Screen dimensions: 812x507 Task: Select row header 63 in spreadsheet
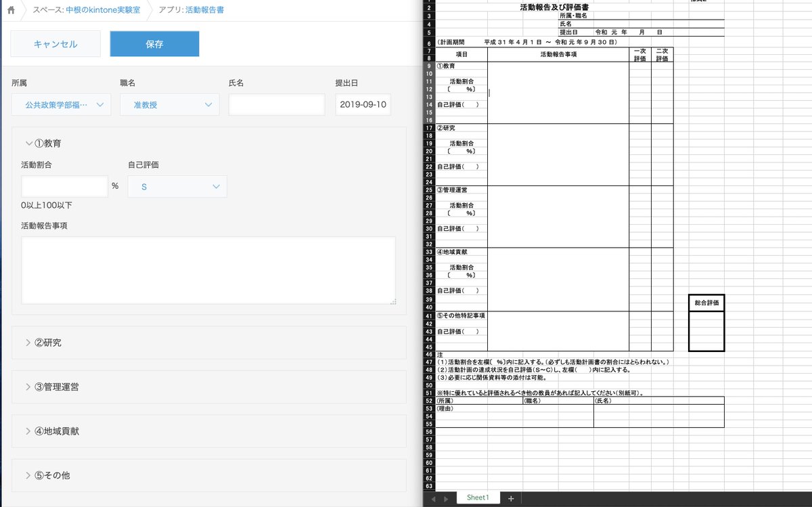coord(429,485)
